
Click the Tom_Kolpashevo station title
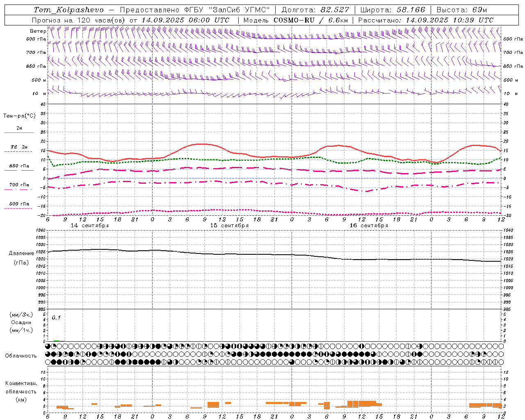[69, 10]
